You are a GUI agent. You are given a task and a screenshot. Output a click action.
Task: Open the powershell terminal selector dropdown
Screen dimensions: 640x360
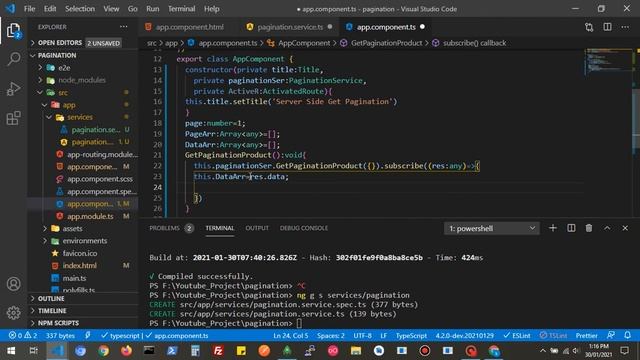pos(491,228)
